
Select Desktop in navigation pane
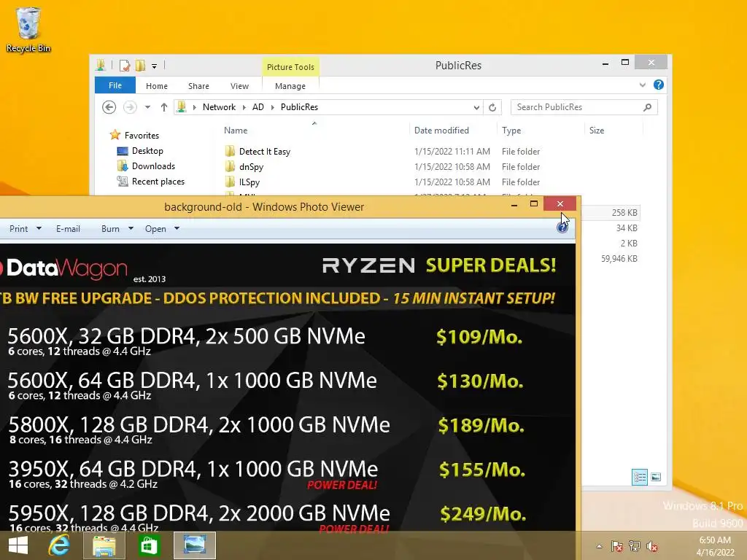pos(147,150)
